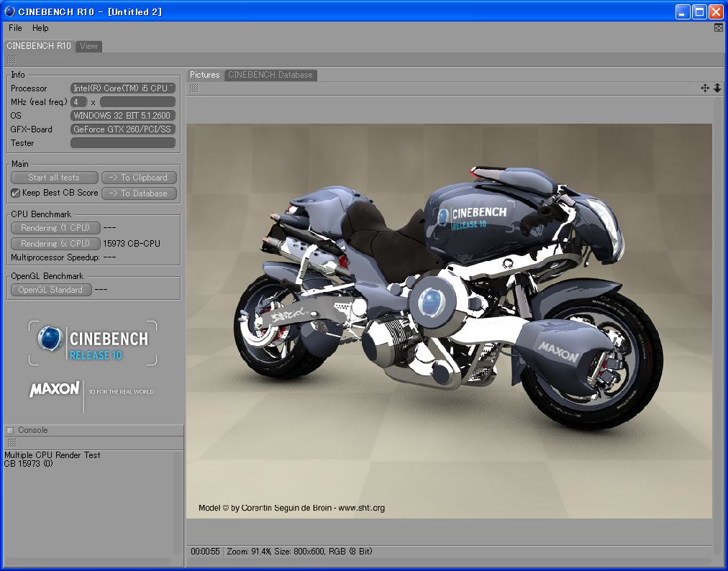This screenshot has height=571, width=728.
Task: Click the 15973 CB-CPU score text
Action: pyautogui.click(x=132, y=244)
